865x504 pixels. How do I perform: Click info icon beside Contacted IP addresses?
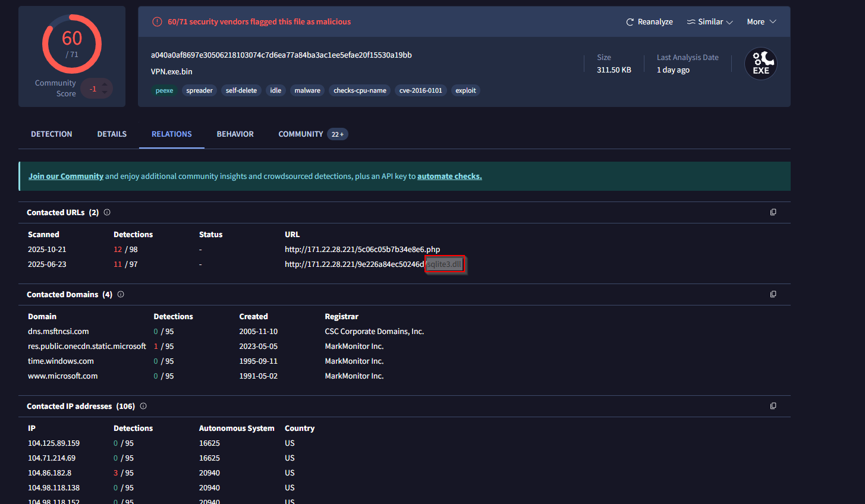[143, 406]
